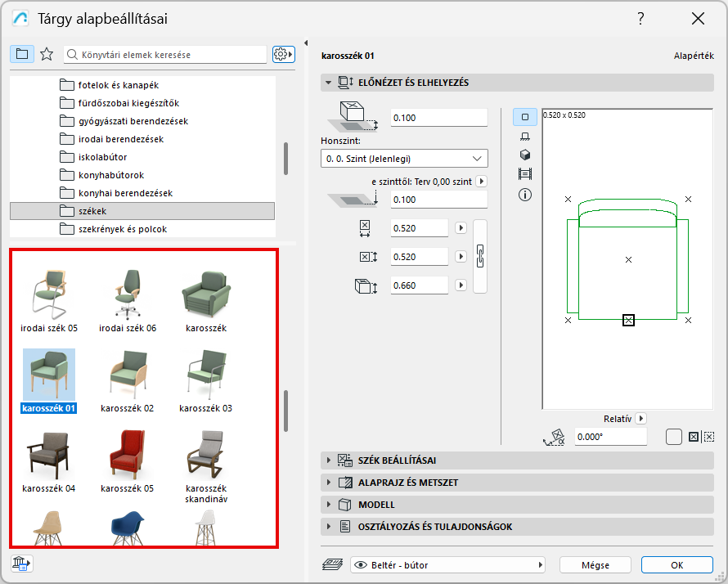Select preview picture film-frame icon
Image resolution: width=728 pixels, height=584 pixels.
(524, 174)
